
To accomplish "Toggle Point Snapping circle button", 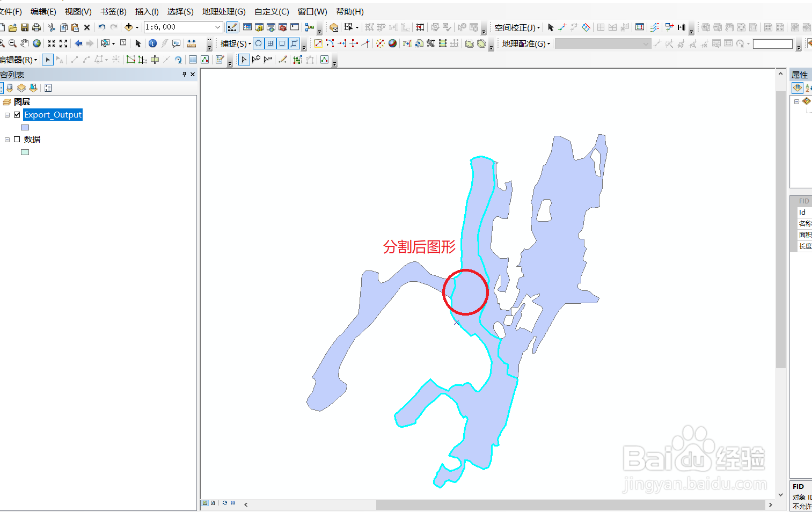I will (x=259, y=43).
